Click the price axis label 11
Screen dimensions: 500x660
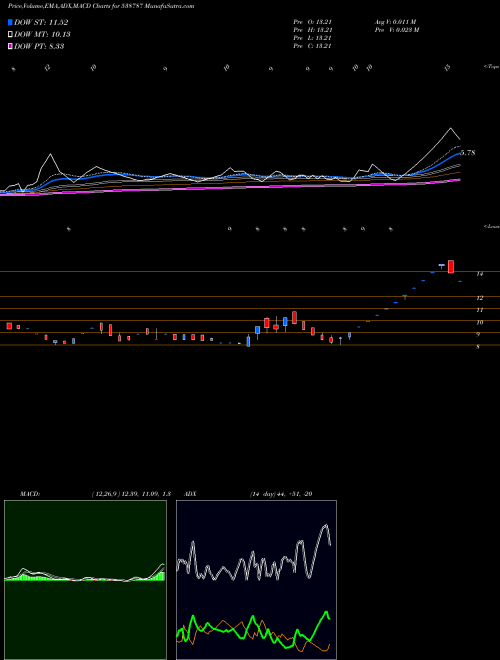coord(479,310)
